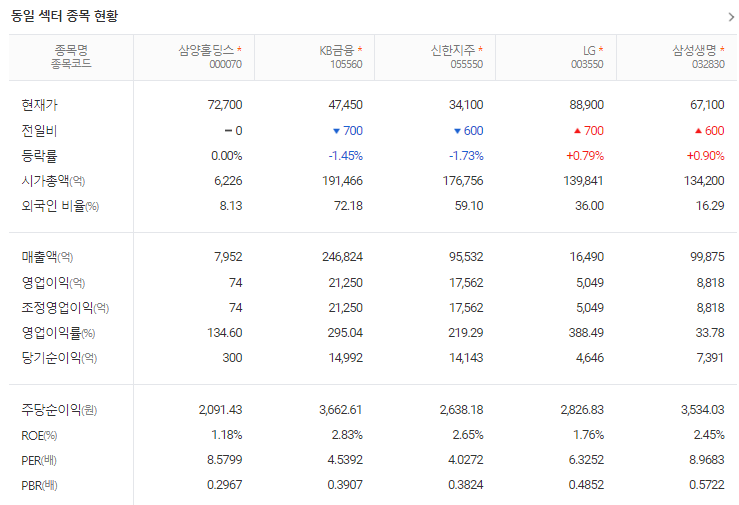Click the 매출액 row label
This screenshot has width=739, height=505.
pos(47,257)
